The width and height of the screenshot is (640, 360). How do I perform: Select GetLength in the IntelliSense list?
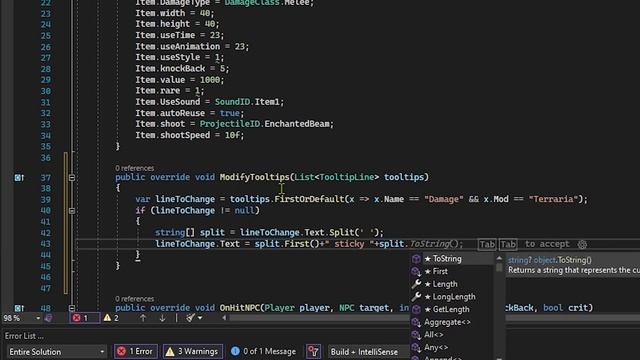coord(452,309)
